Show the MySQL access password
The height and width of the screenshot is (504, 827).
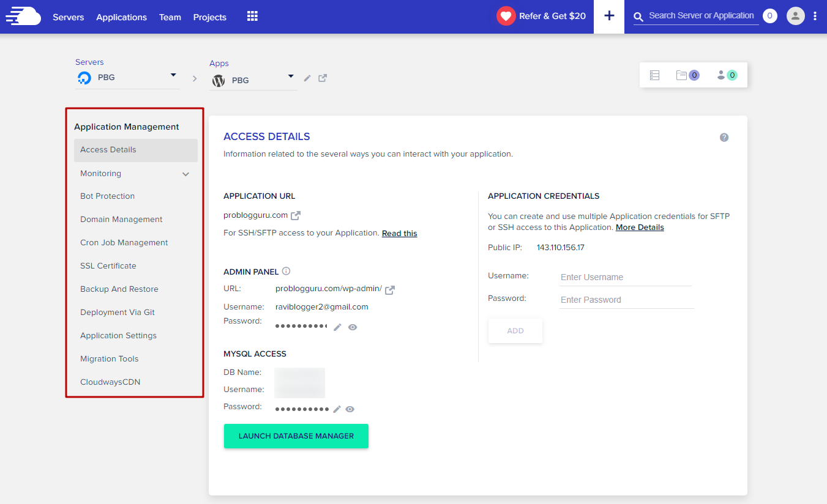pyautogui.click(x=350, y=409)
